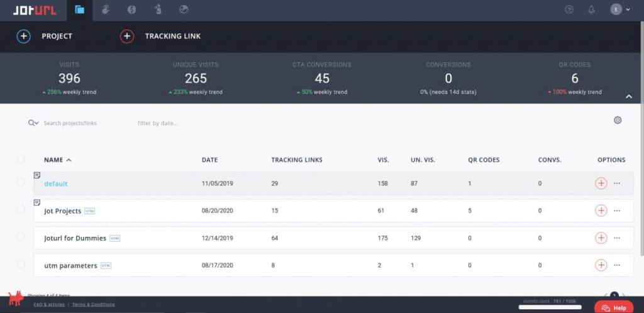Open notifications bell icon
This screenshot has width=644, height=313.
[x=591, y=9]
